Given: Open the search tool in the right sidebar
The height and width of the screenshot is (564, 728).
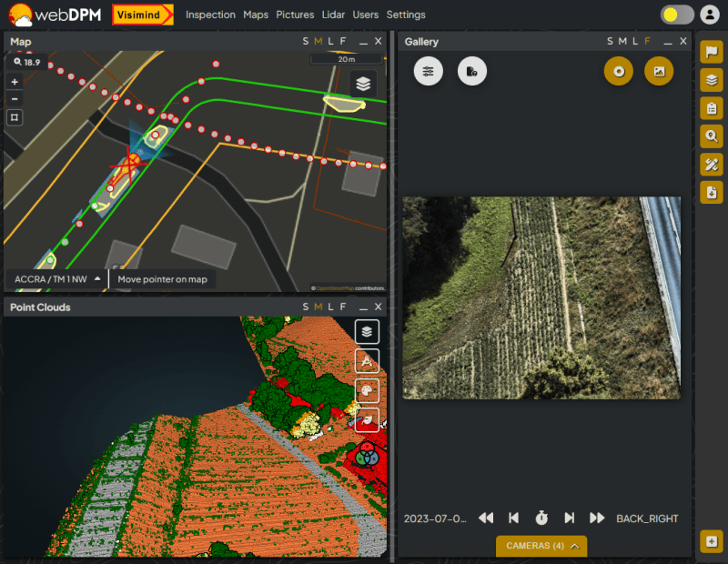Looking at the screenshot, I should (x=711, y=136).
